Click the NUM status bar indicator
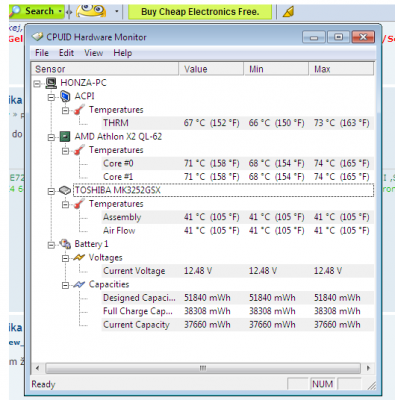The height and width of the screenshot is (400, 395). coord(322,384)
